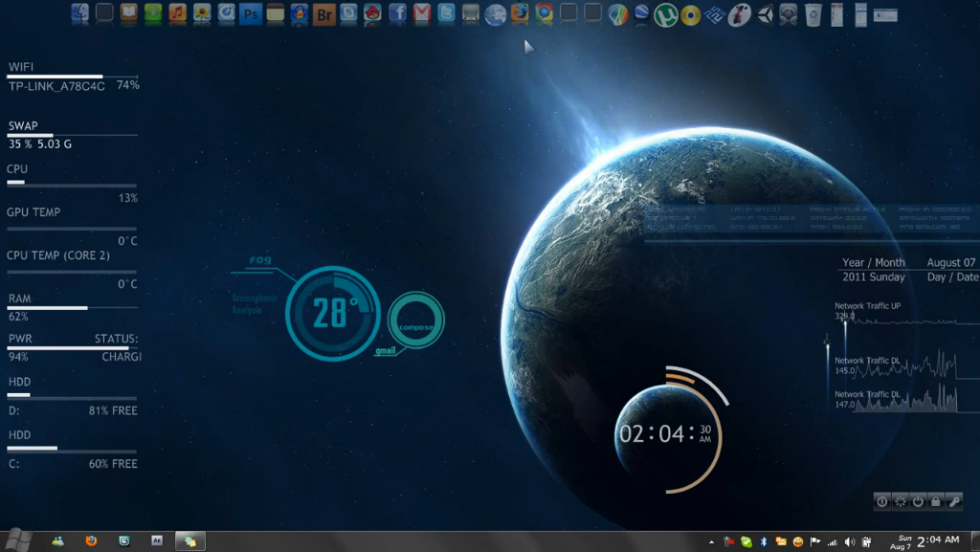Start Angry Birds from the dock
The height and width of the screenshot is (552, 980).
[372, 12]
